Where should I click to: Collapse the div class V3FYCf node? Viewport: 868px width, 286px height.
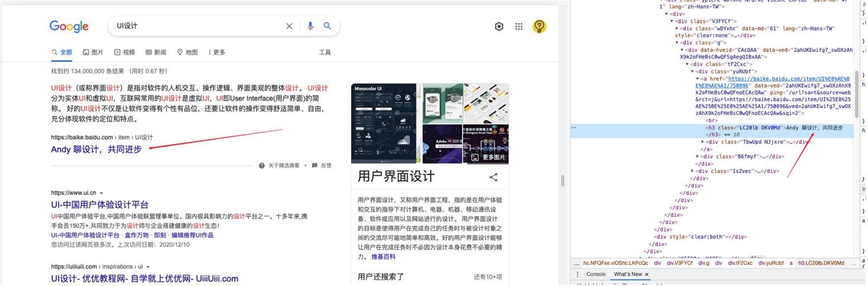(x=672, y=21)
